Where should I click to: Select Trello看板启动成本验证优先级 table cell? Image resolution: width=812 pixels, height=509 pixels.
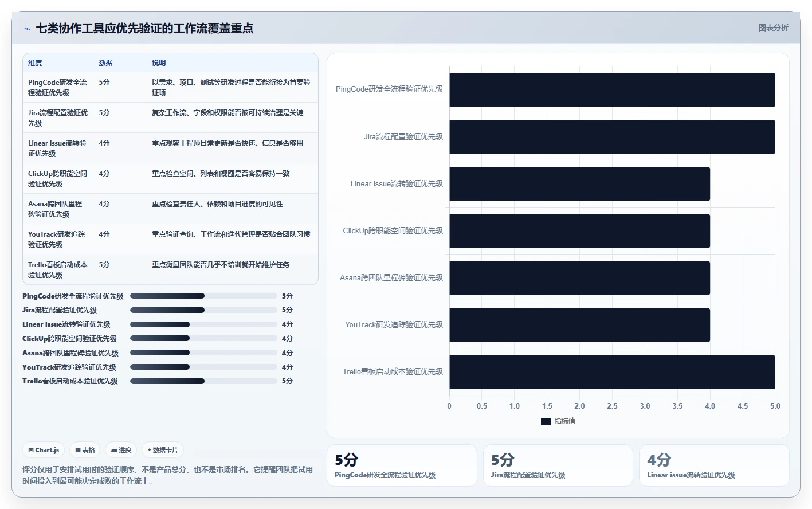click(58, 270)
